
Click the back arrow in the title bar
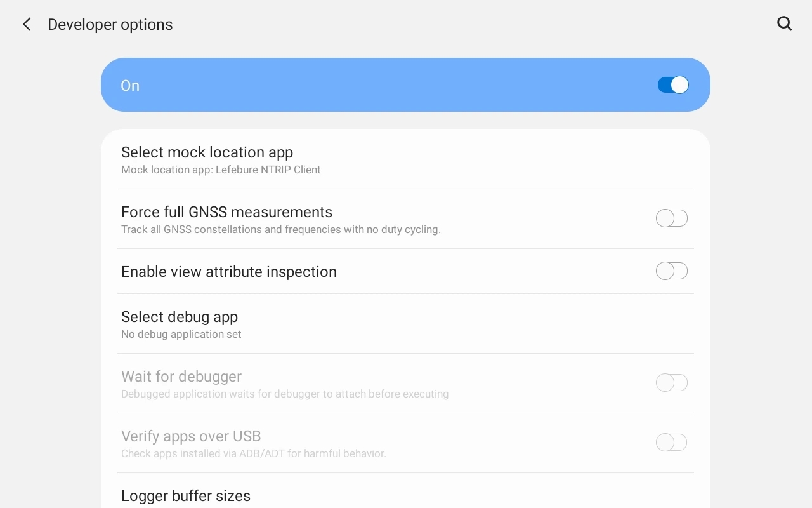26,24
